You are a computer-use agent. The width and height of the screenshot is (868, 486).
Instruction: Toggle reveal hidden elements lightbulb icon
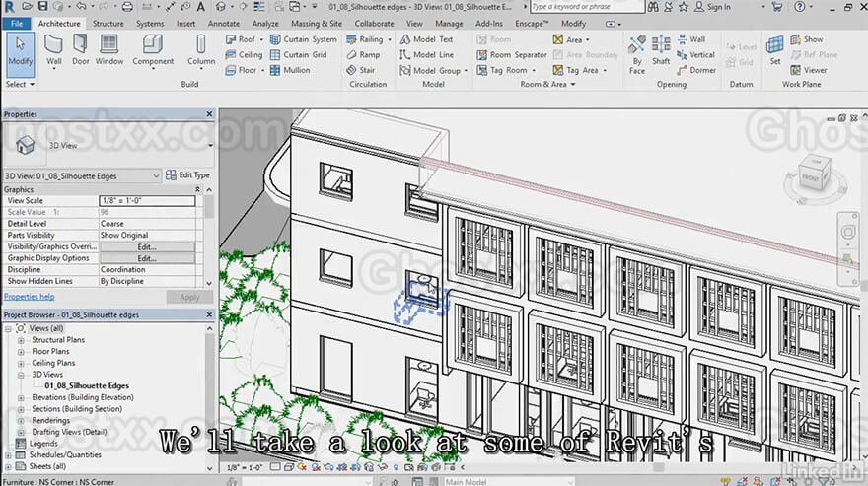(x=396, y=467)
